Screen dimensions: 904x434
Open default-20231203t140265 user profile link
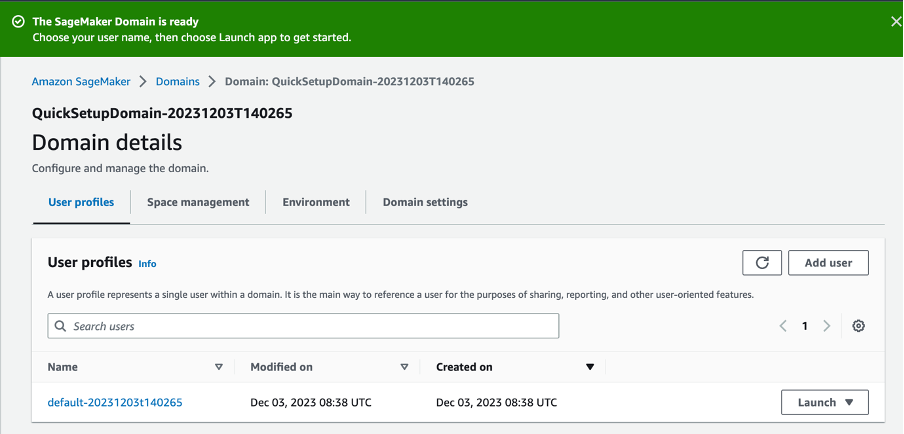click(x=115, y=402)
